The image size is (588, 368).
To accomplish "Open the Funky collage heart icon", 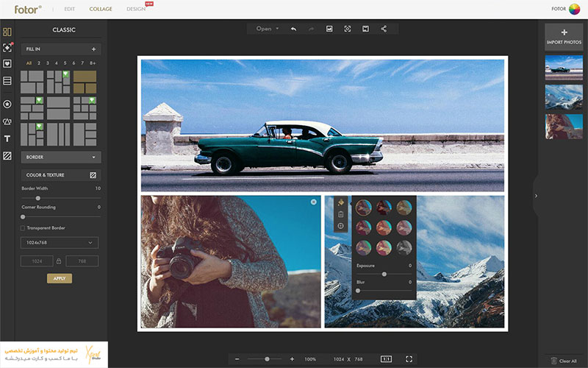I will point(7,64).
